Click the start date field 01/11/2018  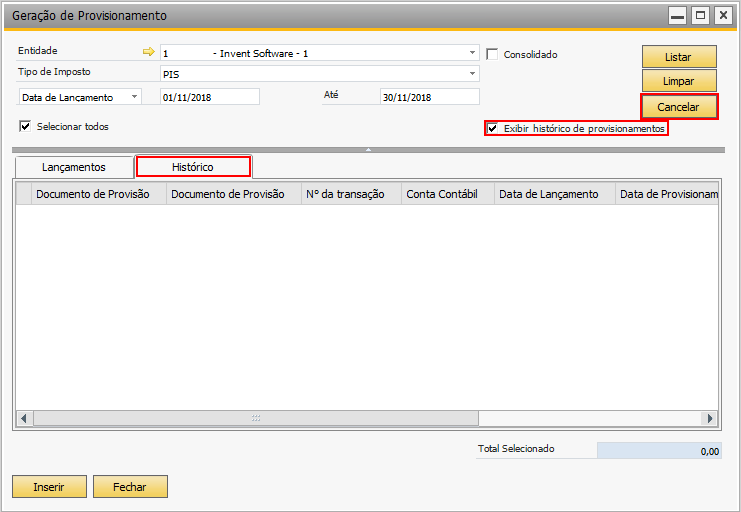tap(210, 97)
